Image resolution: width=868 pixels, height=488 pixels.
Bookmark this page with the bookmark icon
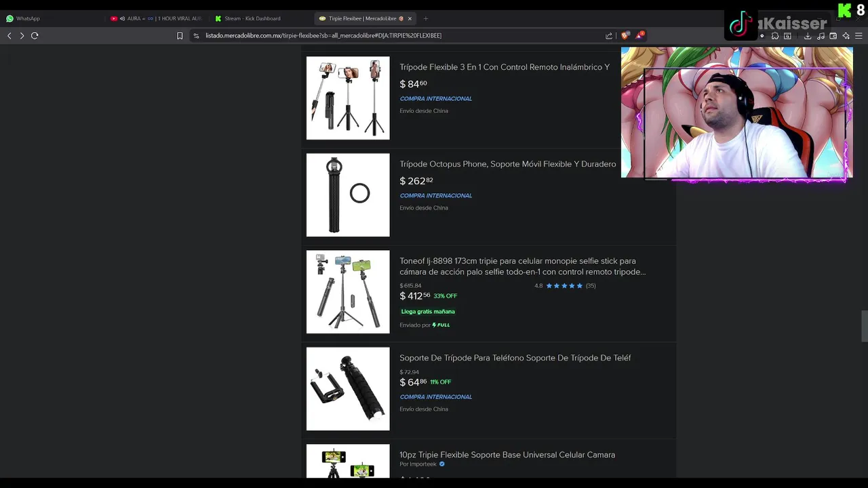click(180, 36)
